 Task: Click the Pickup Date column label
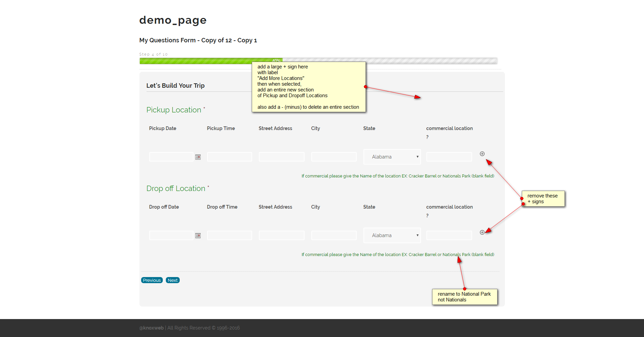[x=163, y=128]
